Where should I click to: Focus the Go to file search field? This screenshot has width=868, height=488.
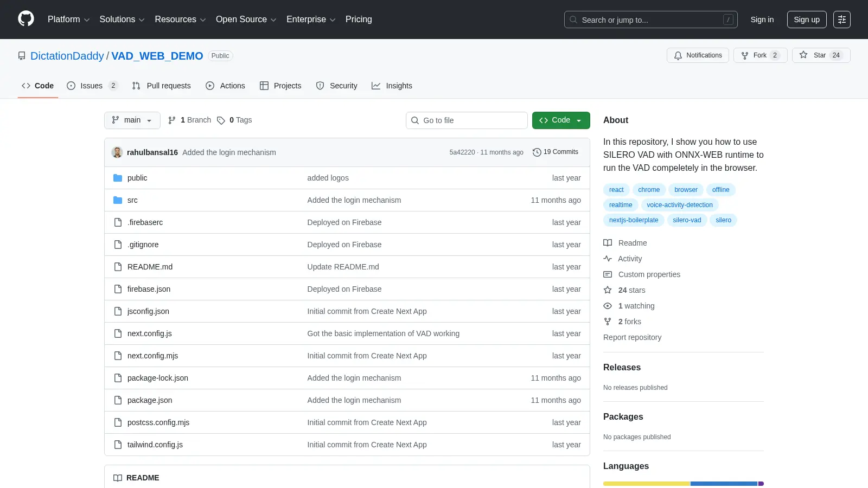tap(467, 120)
